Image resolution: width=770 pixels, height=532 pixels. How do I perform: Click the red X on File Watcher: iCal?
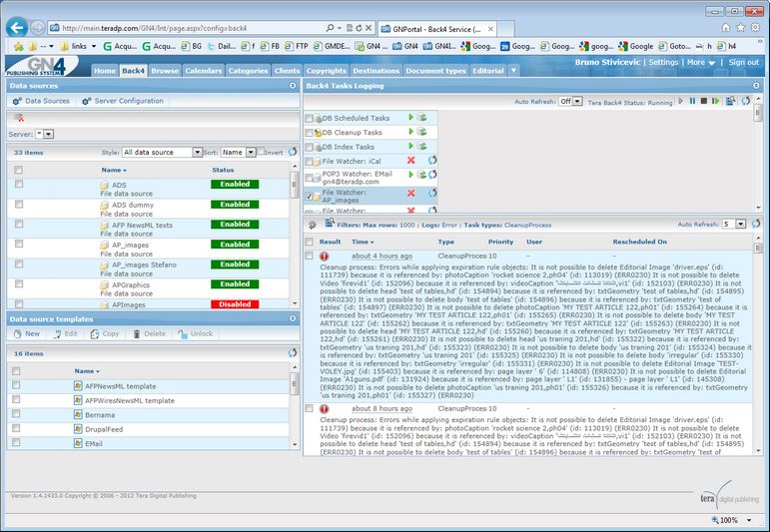[411, 160]
